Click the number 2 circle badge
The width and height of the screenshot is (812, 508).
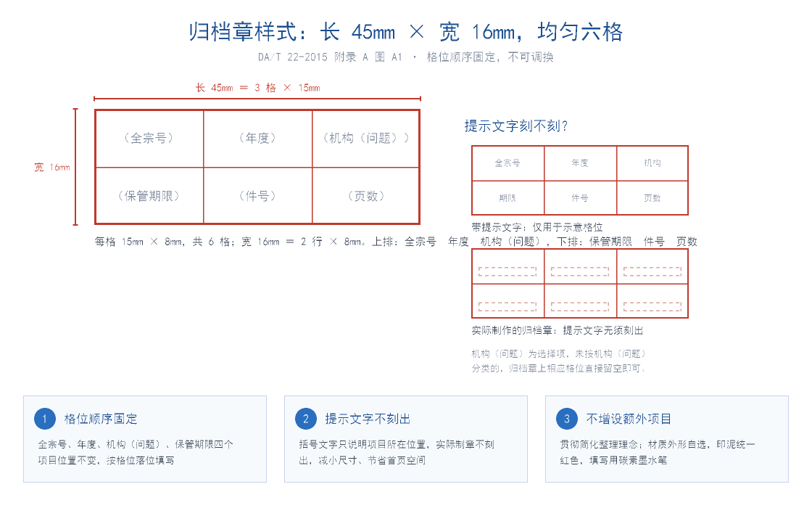pyautogui.click(x=306, y=419)
